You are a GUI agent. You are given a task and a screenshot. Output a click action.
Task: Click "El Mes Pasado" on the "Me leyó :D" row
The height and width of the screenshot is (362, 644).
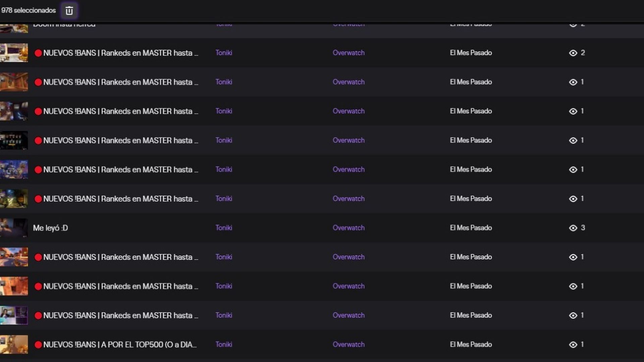coord(471,228)
